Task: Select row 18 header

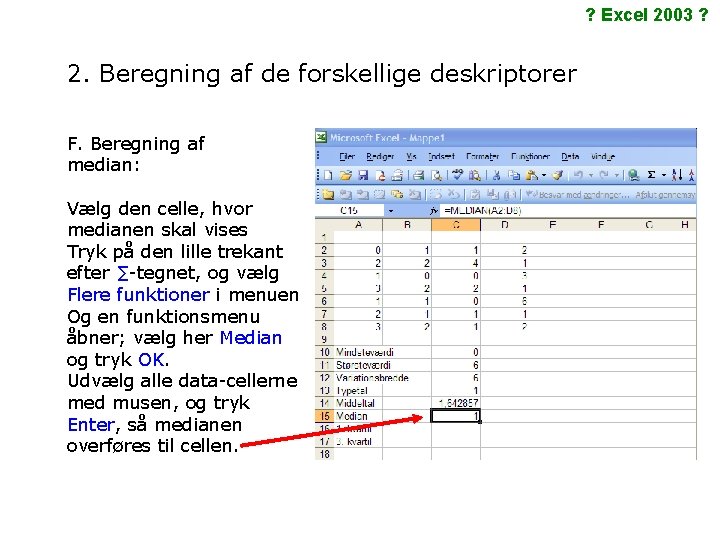Action: 324,454
